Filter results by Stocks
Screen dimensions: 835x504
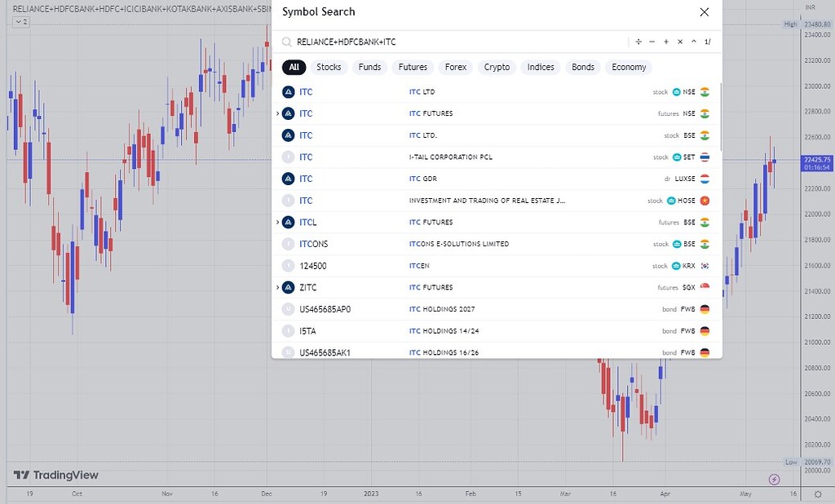tap(329, 67)
